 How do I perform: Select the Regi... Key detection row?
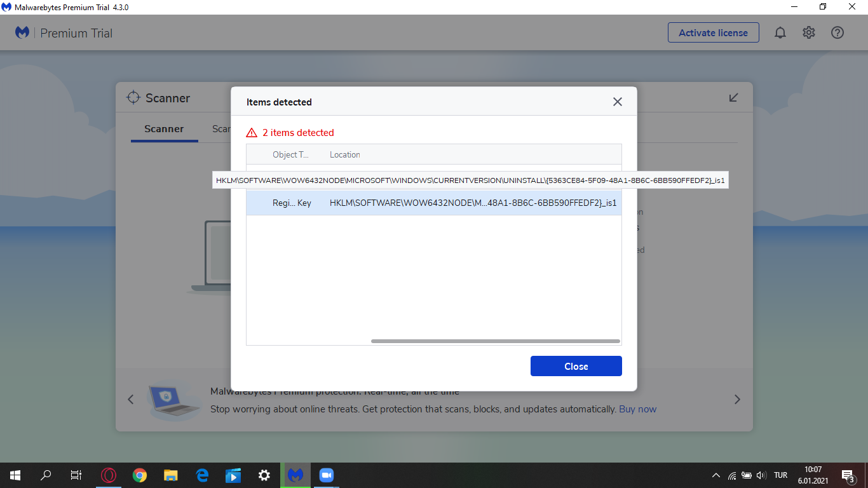click(x=434, y=203)
